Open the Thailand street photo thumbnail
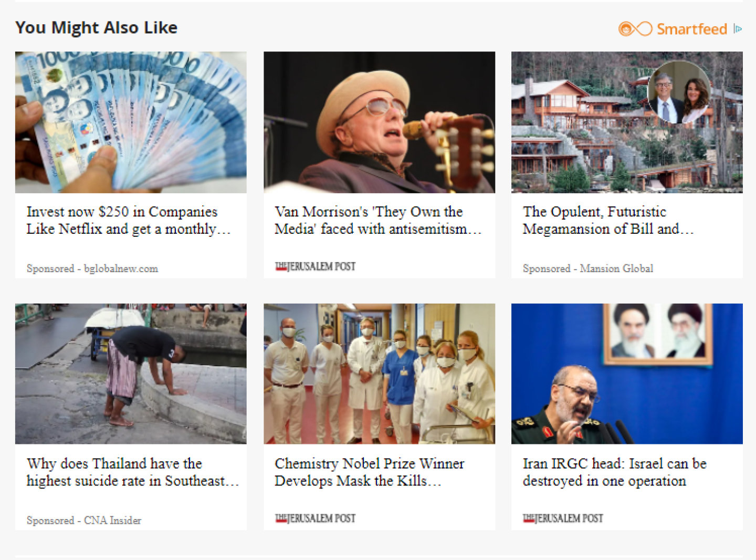This screenshot has height=560, width=756. point(131,374)
